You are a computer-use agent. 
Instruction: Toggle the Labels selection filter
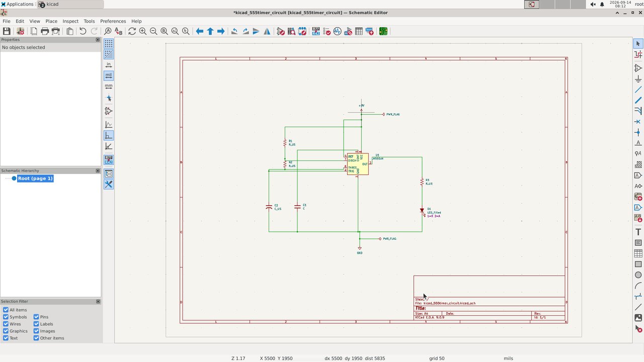(x=36, y=324)
